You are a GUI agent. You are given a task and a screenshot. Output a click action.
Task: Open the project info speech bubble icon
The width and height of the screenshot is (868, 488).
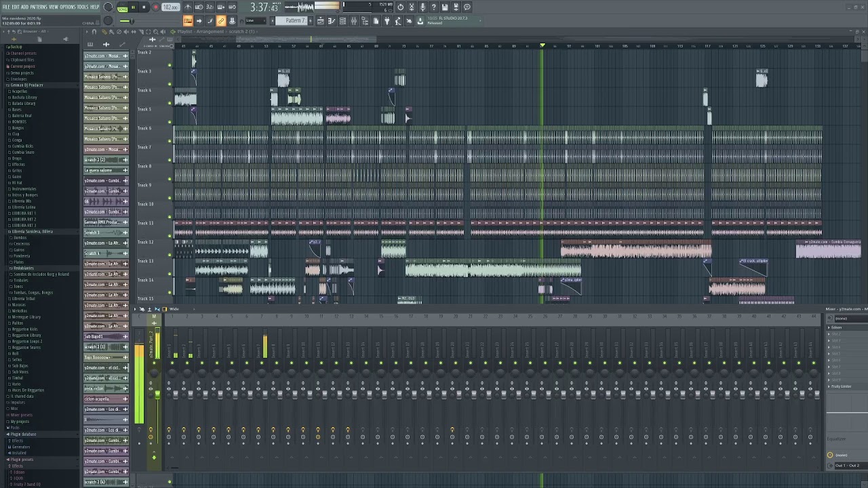467,7
